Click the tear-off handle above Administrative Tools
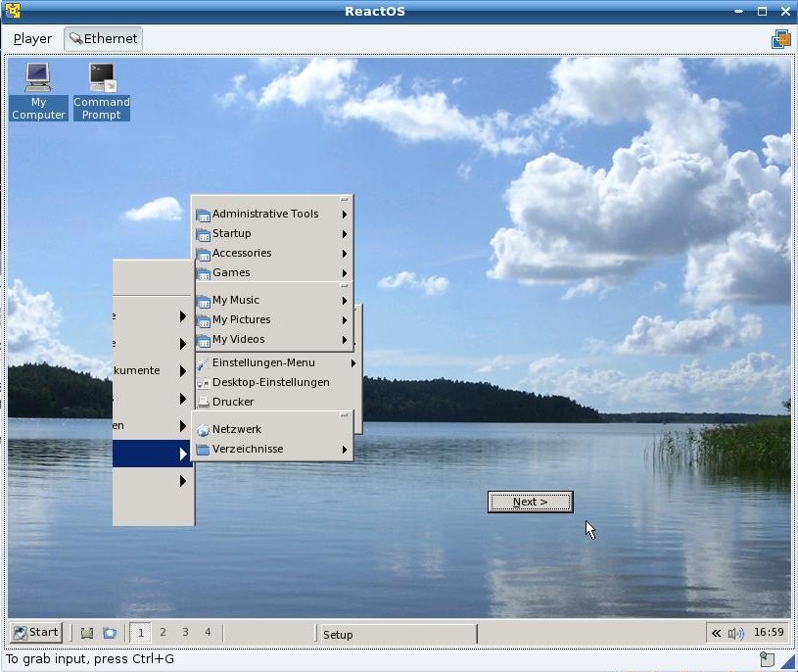This screenshot has height=672, width=798. [x=344, y=200]
